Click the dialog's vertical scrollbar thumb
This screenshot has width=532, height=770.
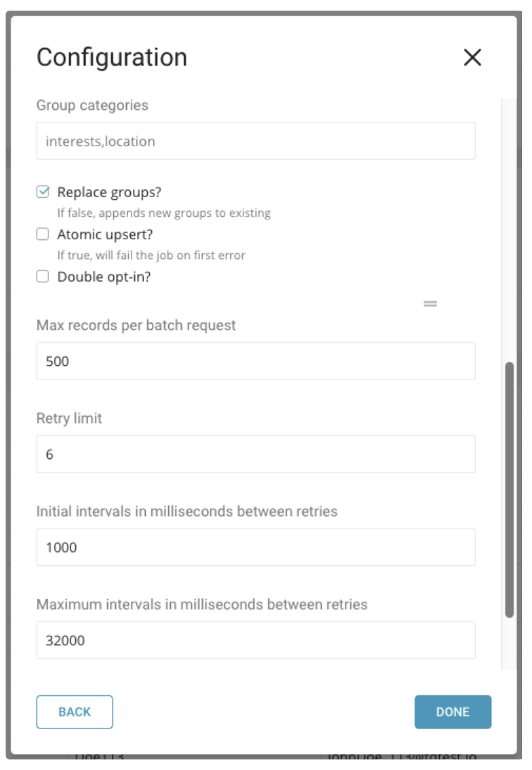509,489
